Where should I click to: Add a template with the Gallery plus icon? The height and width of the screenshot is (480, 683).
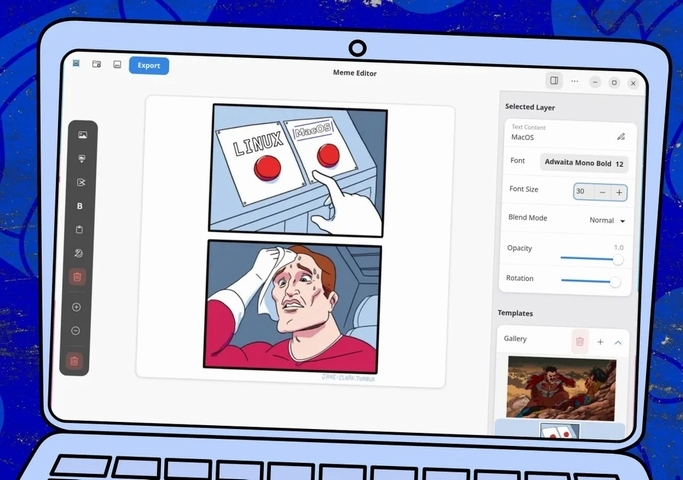click(600, 342)
